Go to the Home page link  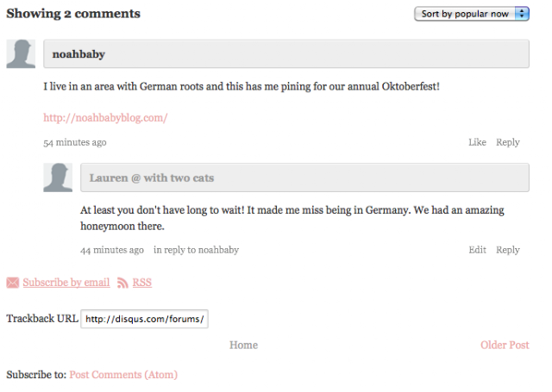coord(243,345)
